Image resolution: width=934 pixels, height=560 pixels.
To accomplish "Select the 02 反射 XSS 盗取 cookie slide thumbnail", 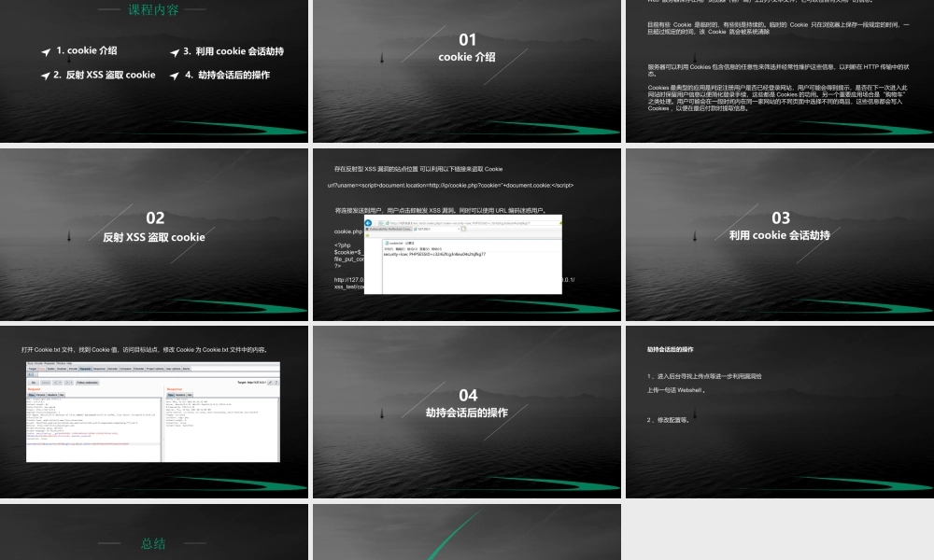I will (154, 233).
